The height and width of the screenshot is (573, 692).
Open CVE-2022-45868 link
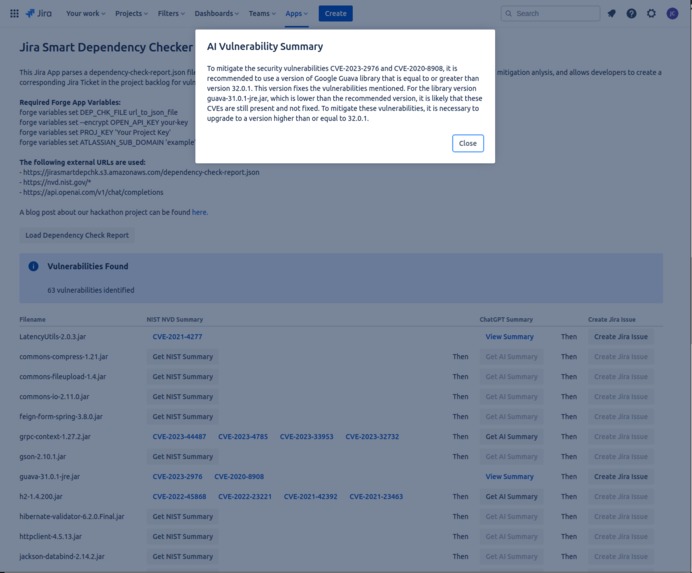coord(179,497)
